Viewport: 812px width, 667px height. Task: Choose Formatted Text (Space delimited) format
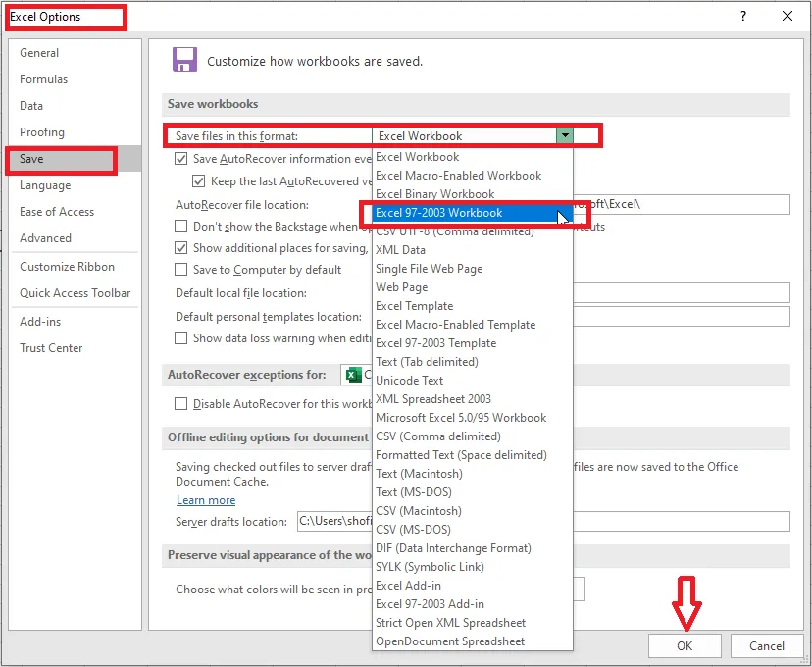coord(473,455)
